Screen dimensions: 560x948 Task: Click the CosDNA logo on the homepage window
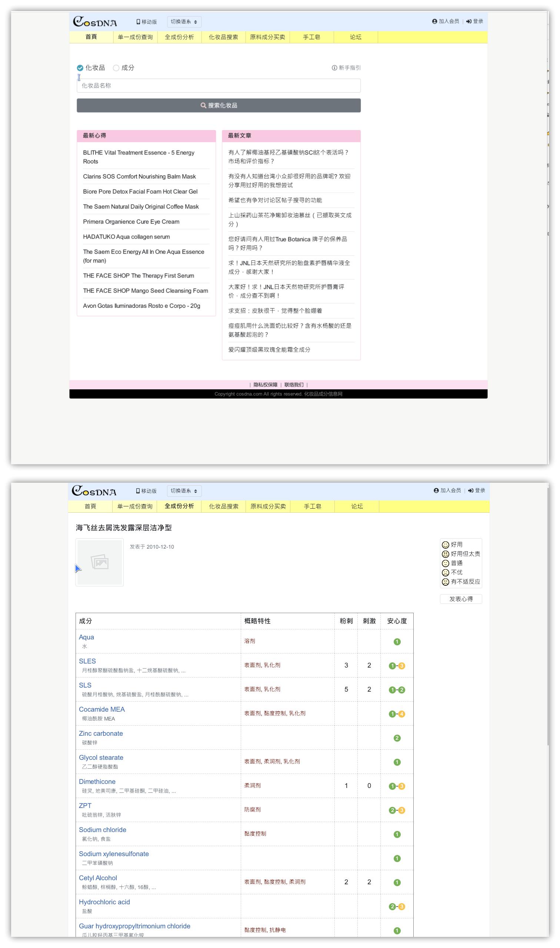(x=95, y=22)
